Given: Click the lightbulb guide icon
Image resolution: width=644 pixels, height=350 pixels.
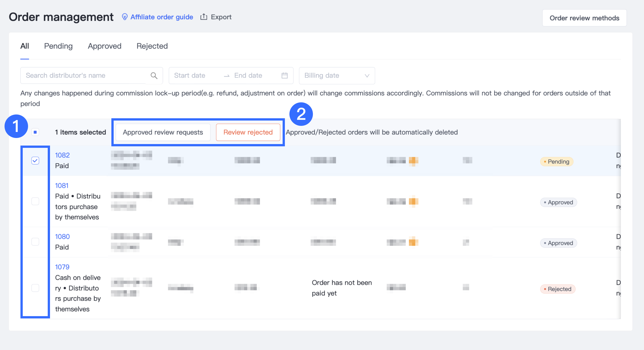Looking at the screenshot, I should [x=125, y=17].
